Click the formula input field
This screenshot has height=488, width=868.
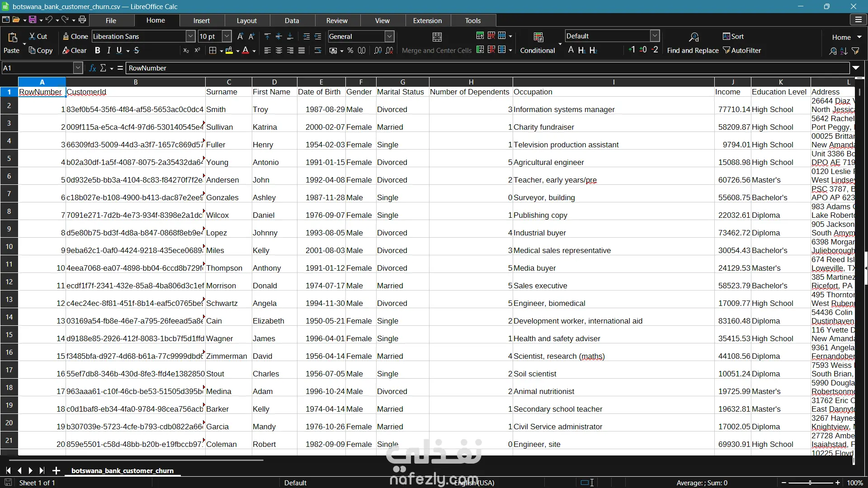tap(487, 68)
